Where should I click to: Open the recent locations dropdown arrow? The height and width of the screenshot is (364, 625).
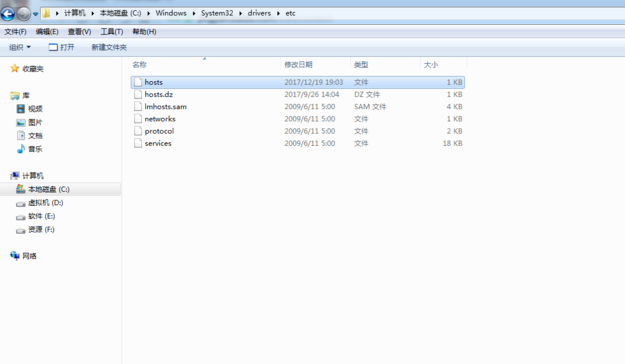35,14
